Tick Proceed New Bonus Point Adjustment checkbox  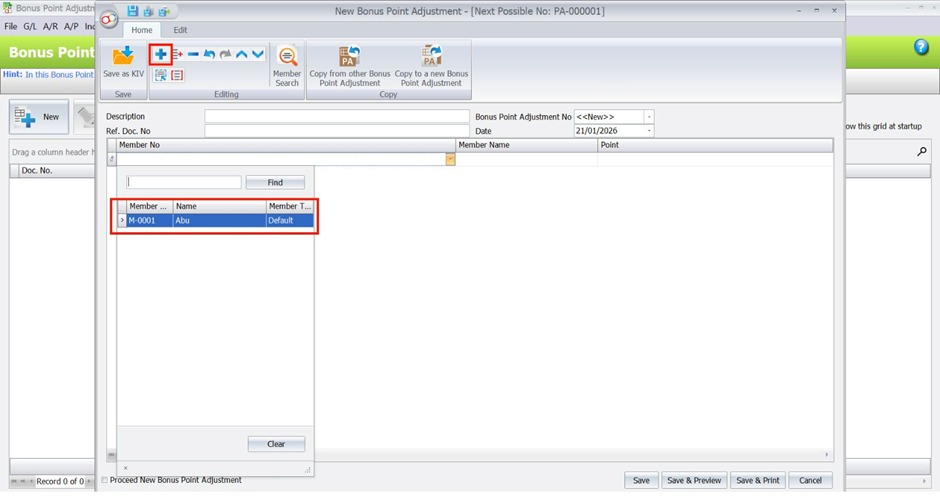tap(105, 480)
